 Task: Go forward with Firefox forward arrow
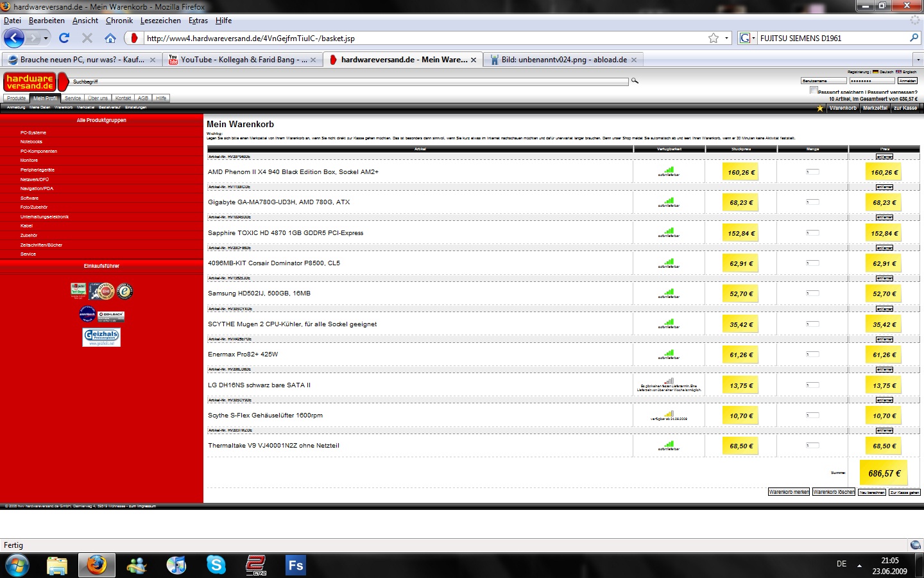[x=33, y=39]
